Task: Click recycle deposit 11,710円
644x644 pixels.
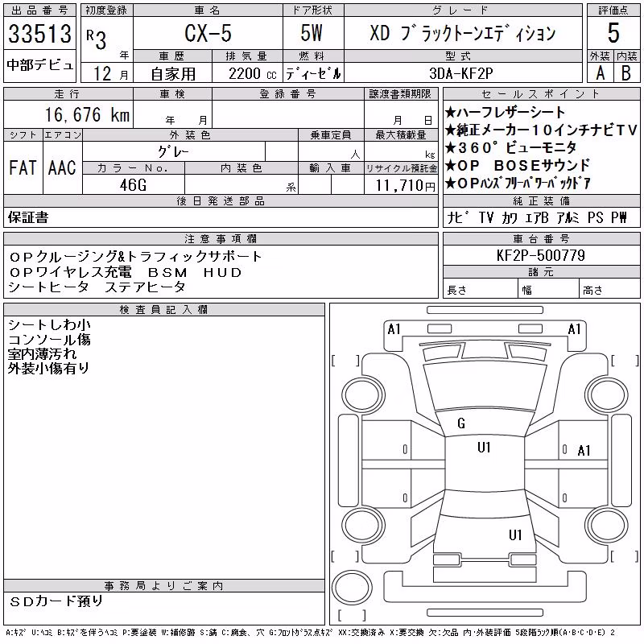Action: [405, 186]
